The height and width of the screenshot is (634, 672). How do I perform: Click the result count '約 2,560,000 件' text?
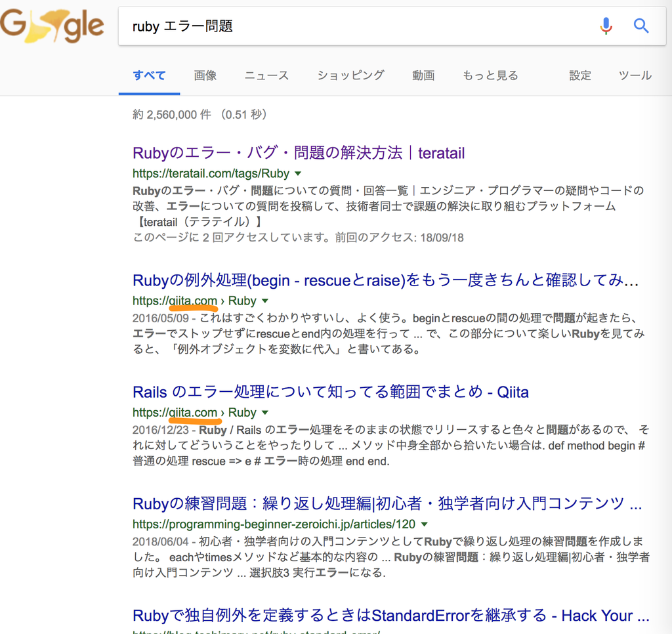(172, 114)
